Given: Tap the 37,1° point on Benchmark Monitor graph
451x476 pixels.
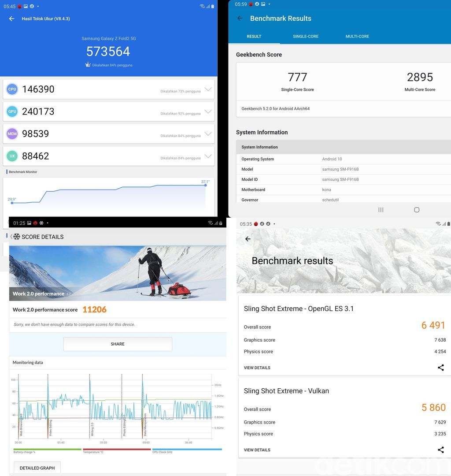Looking at the screenshot, I should 205,185.
